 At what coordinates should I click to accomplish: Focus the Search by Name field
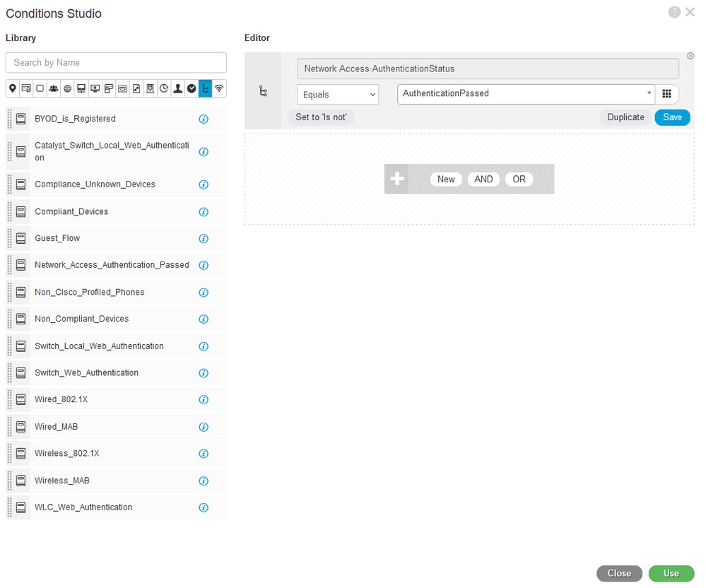click(116, 63)
